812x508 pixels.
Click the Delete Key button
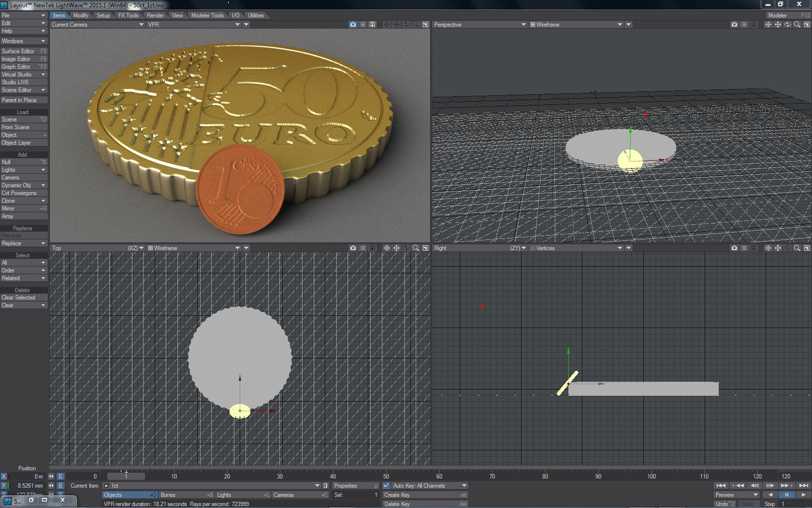tap(425, 504)
